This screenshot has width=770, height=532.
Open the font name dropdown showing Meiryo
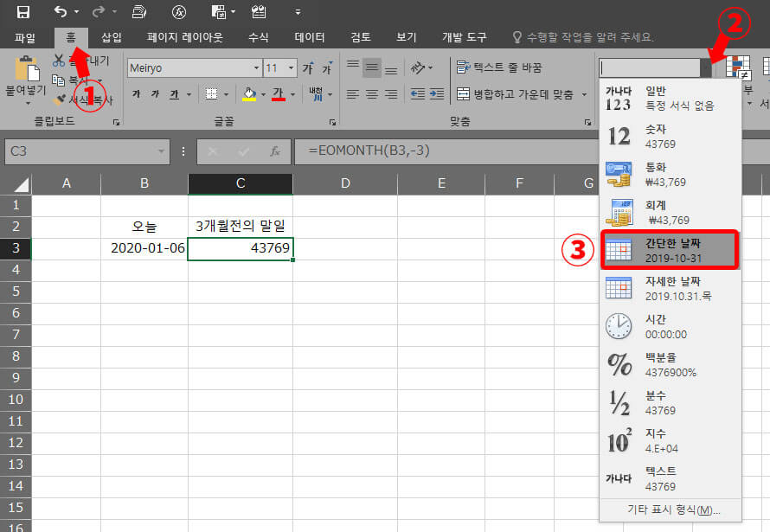255,67
